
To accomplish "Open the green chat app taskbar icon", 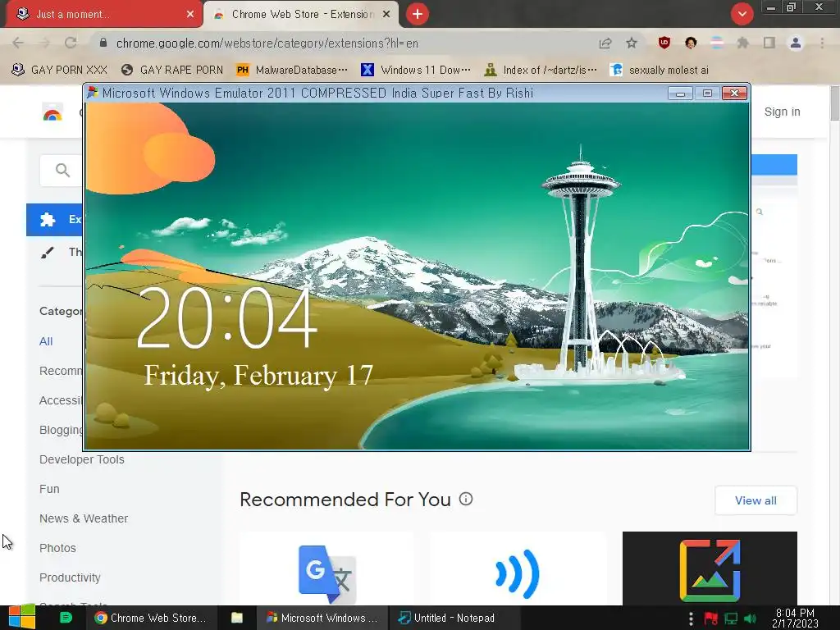I will click(66, 618).
